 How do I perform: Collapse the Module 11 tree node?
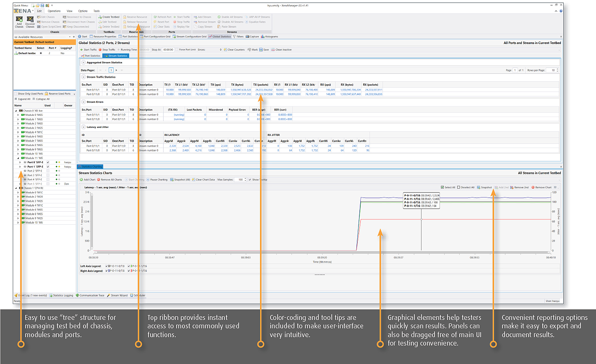[x=18, y=158]
